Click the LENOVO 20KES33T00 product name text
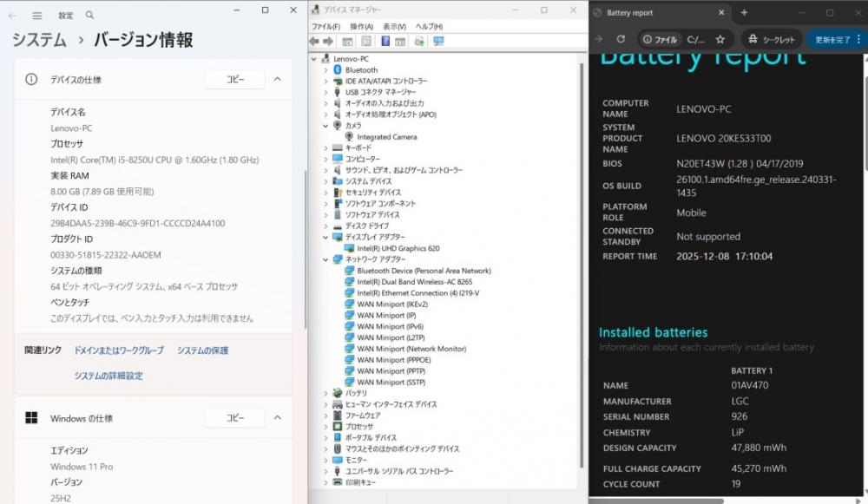Screen dimensions: 868x504 (x=724, y=138)
